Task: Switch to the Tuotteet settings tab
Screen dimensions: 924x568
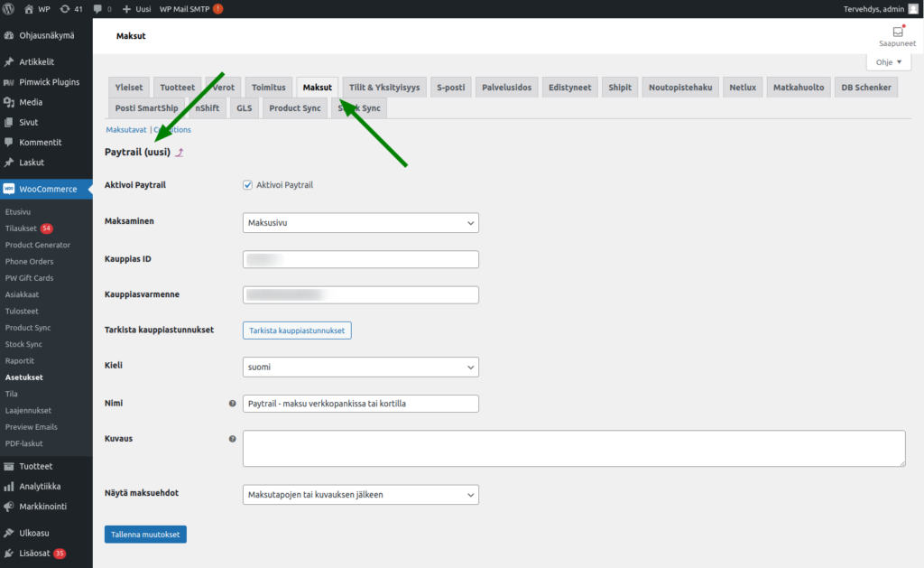Action: (x=178, y=88)
